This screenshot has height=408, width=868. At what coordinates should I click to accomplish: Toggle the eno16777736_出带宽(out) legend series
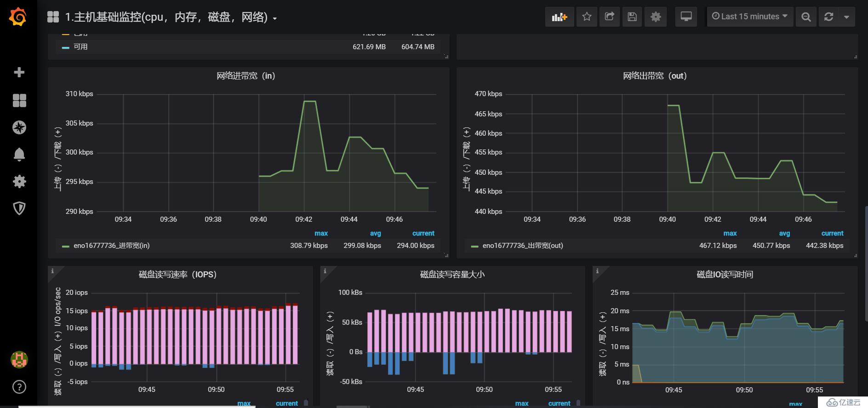pos(523,246)
